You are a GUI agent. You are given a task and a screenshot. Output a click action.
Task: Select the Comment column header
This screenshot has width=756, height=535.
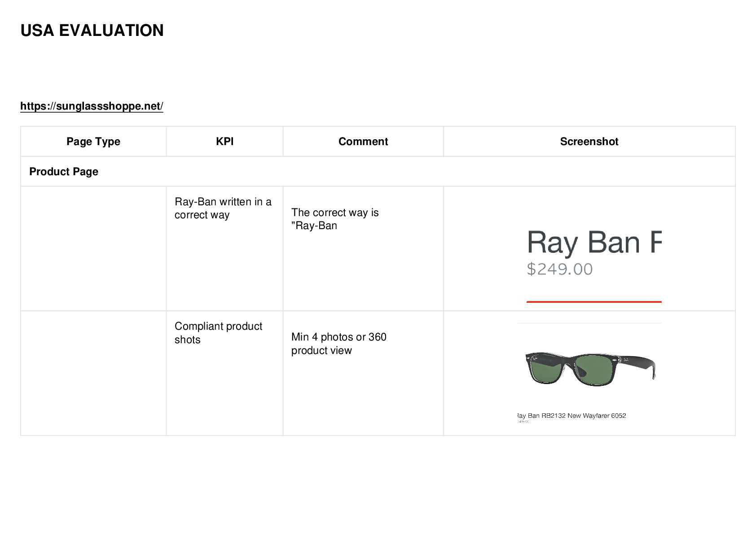(363, 141)
